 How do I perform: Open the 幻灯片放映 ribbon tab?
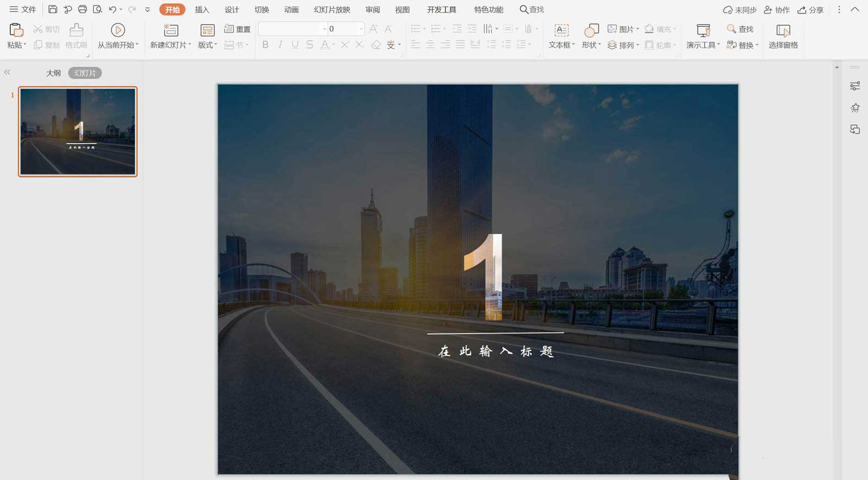point(332,10)
